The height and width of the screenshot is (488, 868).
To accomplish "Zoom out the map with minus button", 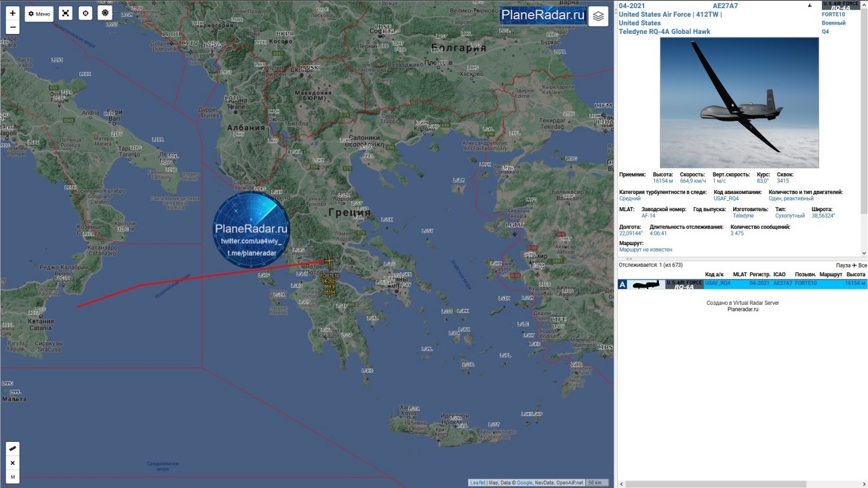I will [x=12, y=28].
